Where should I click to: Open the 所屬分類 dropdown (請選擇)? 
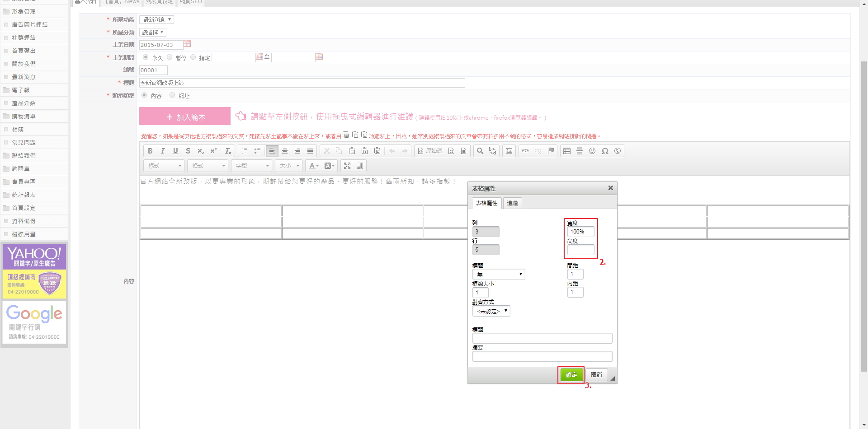point(153,33)
